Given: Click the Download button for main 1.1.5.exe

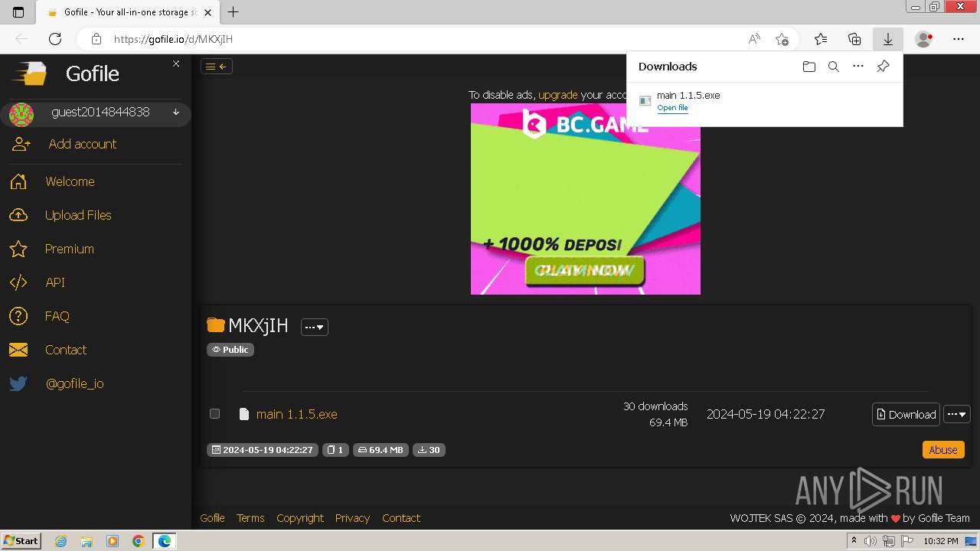Looking at the screenshot, I should 906,414.
